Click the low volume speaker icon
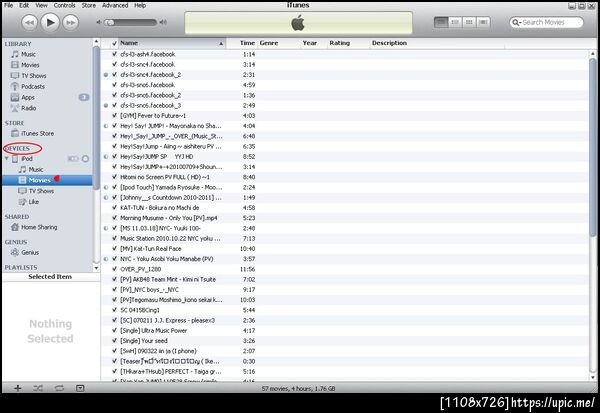 pos(99,22)
